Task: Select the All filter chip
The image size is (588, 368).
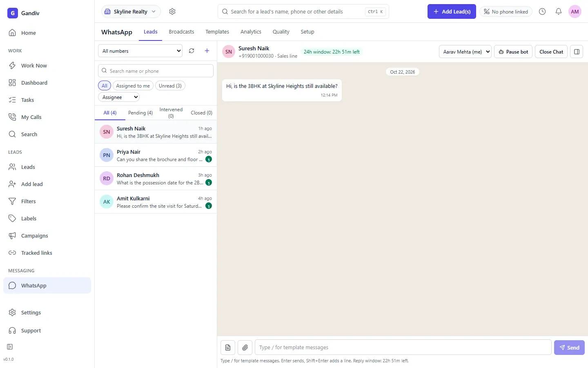Action: pyautogui.click(x=105, y=85)
